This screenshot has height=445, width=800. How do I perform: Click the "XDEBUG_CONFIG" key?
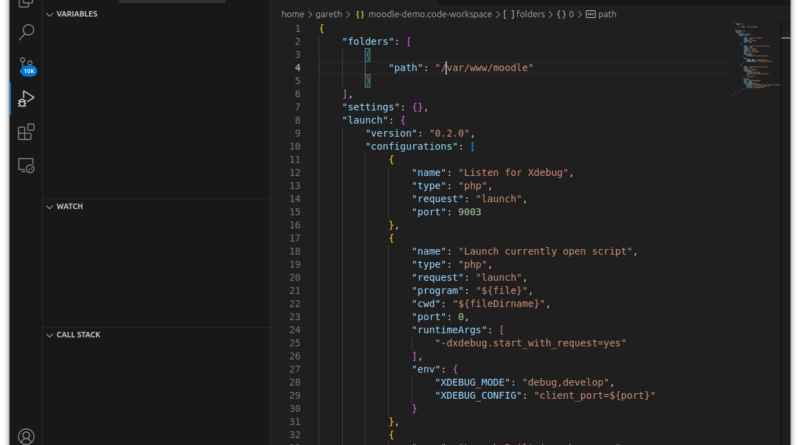[478, 396]
